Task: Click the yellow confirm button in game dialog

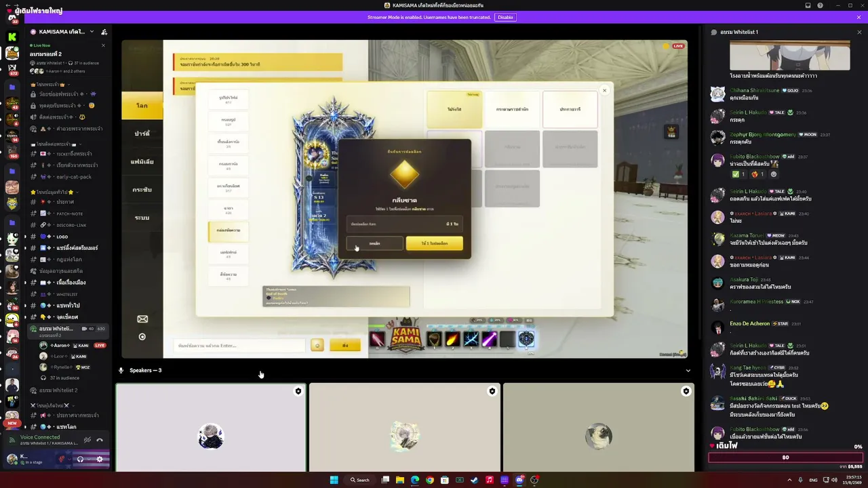Action: [434, 243]
